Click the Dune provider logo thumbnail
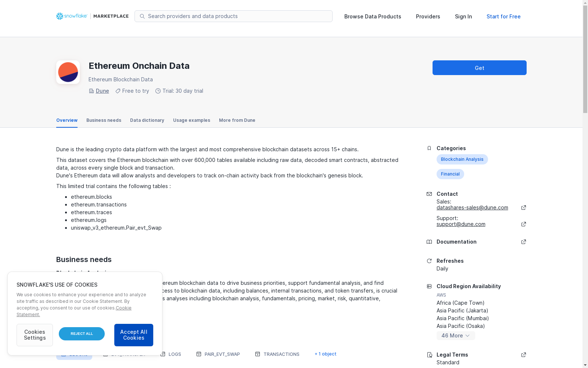This screenshot has width=588, height=368. coord(68,72)
